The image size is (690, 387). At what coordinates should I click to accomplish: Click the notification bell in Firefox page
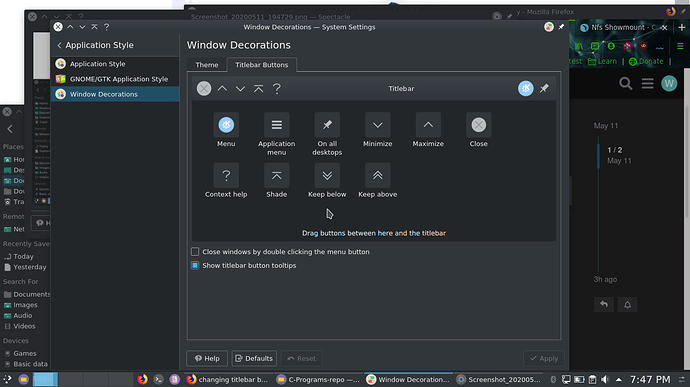click(628, 305)
